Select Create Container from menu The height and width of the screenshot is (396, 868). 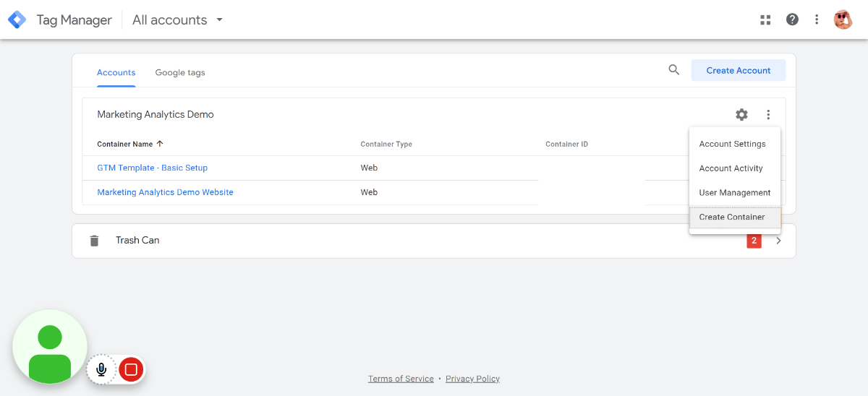[732, 217]
